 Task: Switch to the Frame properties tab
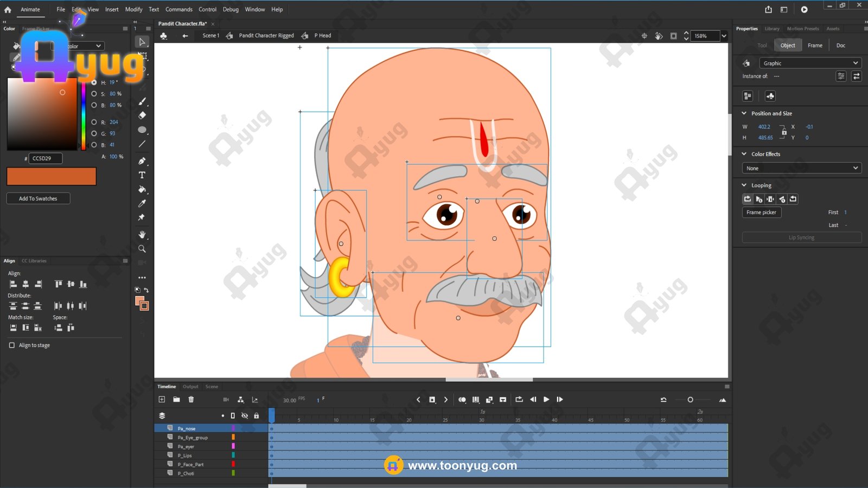[815, 46]
